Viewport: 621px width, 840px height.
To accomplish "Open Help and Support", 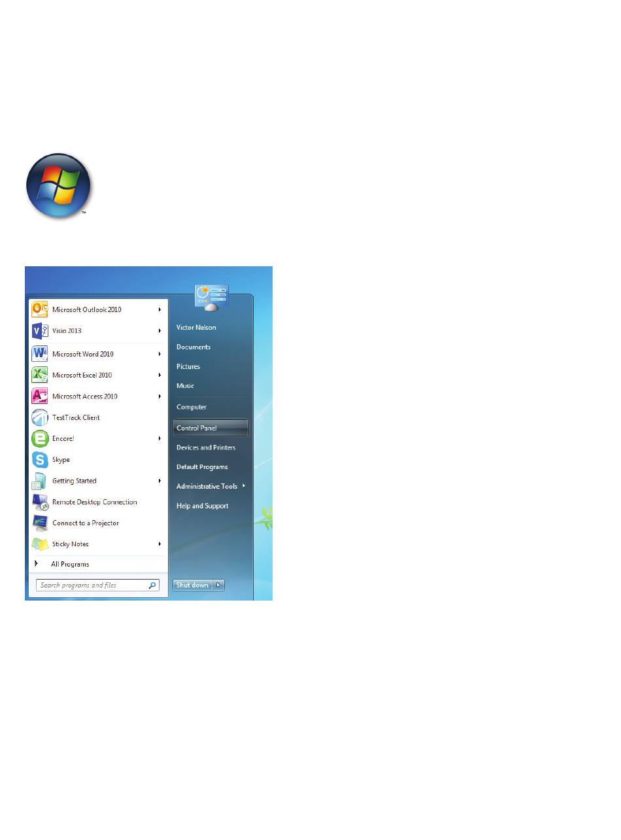I will [x=202, y=506].
